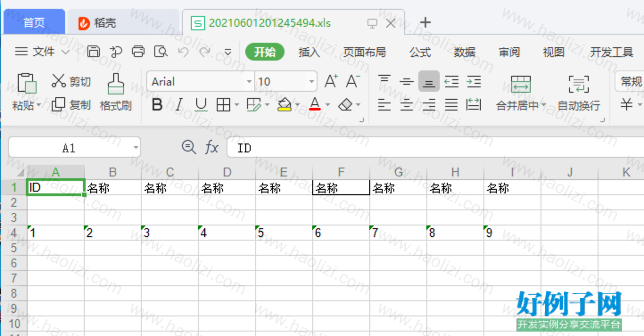
Task: Switch to the 开发工具 ribbon tab
Action: [x=612, y=52]
